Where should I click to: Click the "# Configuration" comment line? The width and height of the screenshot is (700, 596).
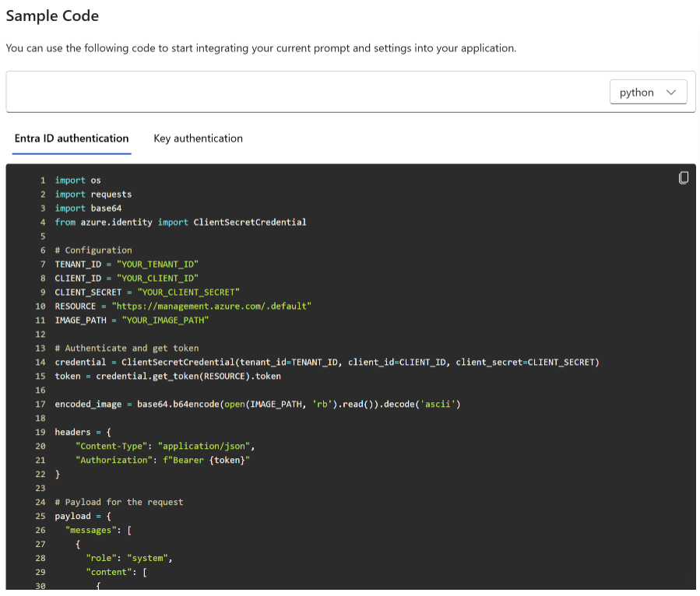(x=93, y=251)
